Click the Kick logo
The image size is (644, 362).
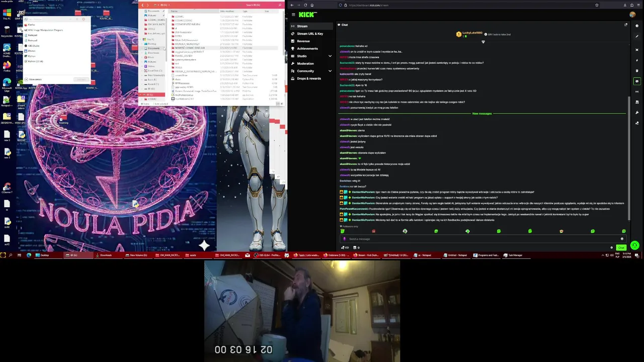(308, 15)
